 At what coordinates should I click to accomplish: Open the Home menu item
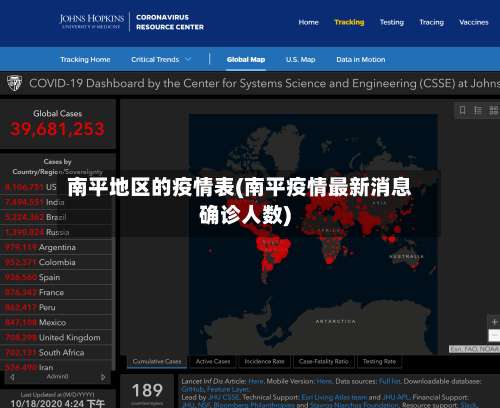(x=308, y=22)
